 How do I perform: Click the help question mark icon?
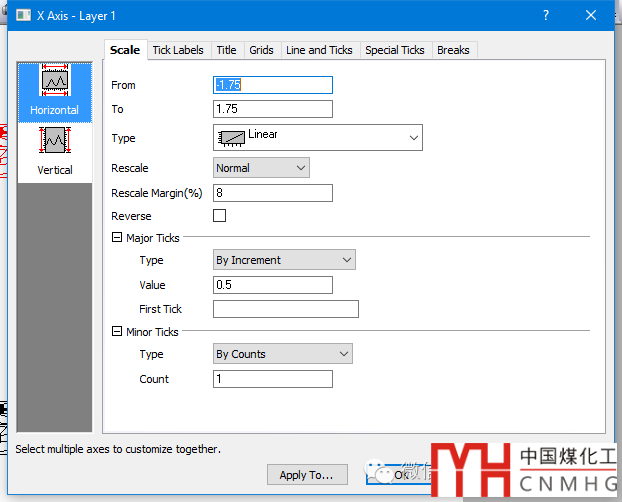[x=545, y=16]
